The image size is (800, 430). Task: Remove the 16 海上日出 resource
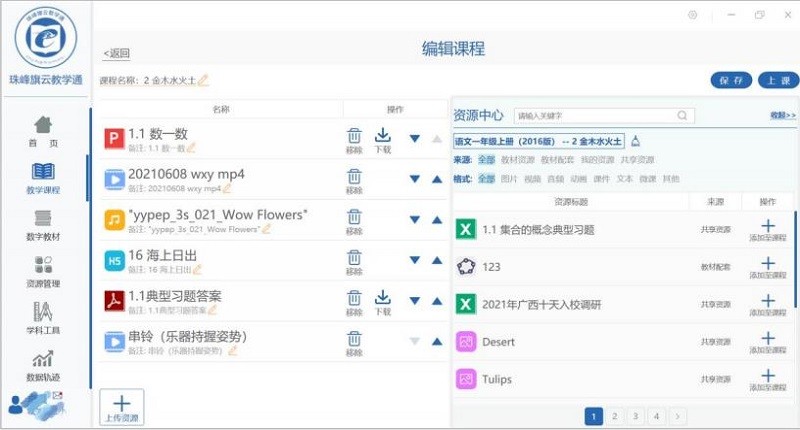click(354, 263)
